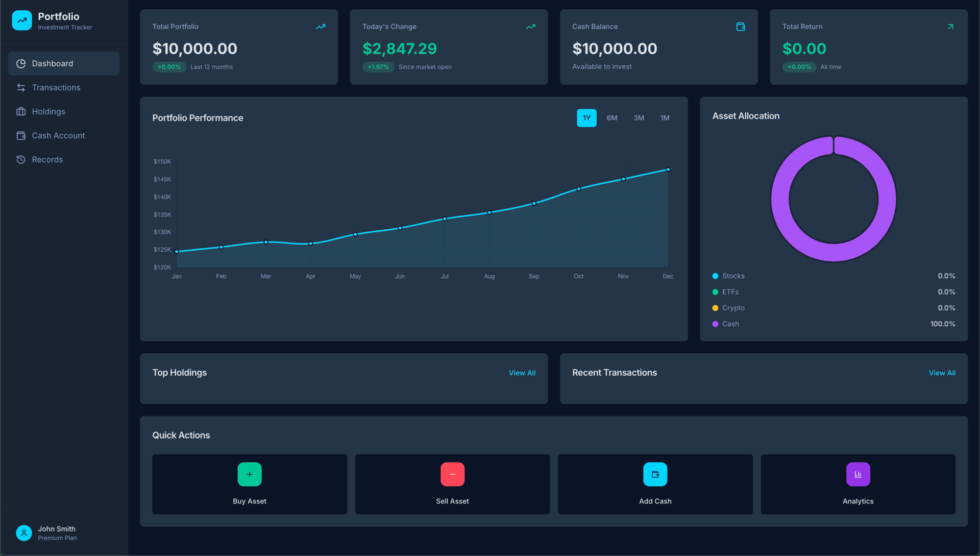Image resolution: width=980 pixels, height=556 pixels.
Task: Open Transactions in the sidebar
Action: 56,88
